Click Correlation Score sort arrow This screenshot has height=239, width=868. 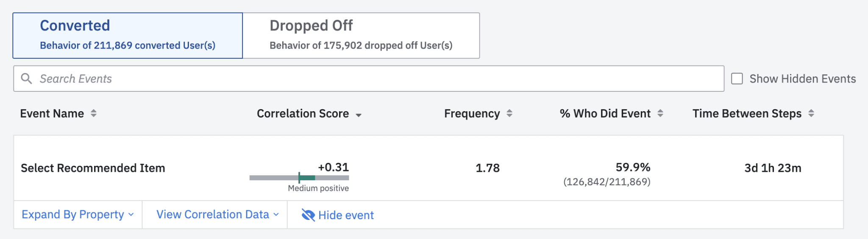click(359, 115)
